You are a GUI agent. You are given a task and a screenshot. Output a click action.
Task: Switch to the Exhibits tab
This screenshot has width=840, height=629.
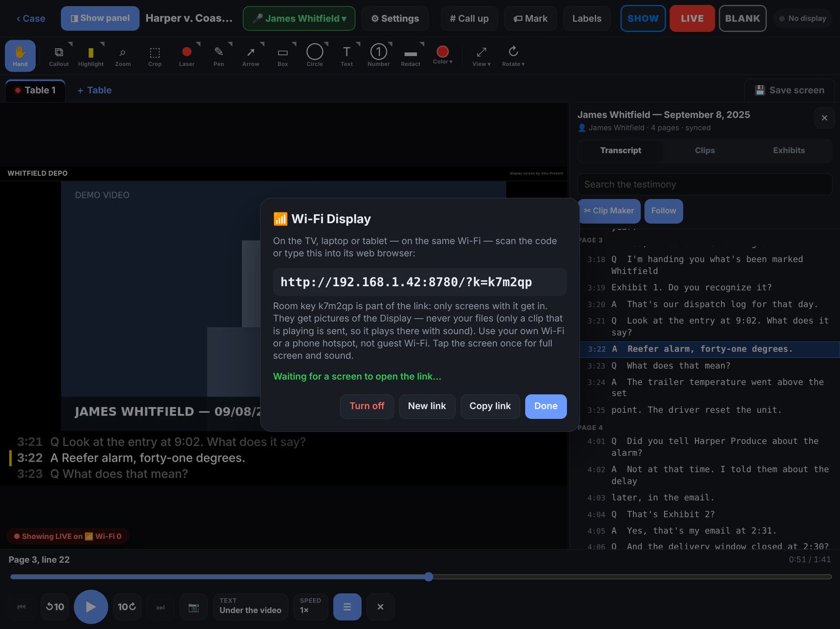pyautogui.click(x=789, y=151)
